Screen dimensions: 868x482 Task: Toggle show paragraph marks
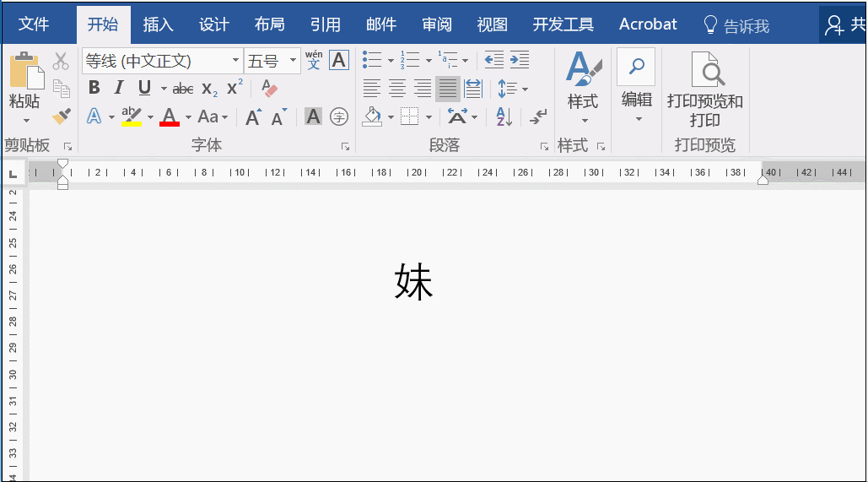[538, 116]
